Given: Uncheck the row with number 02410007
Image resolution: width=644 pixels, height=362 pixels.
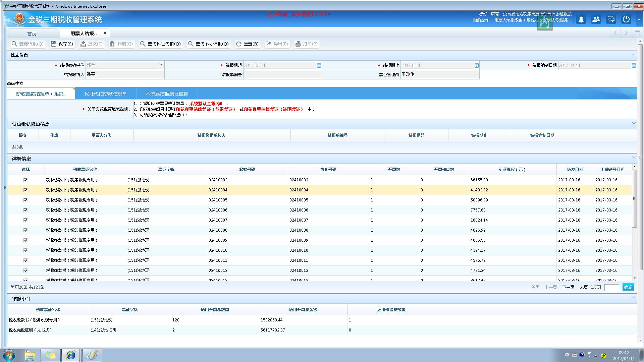Looking at the screenshot, I should pyautogui.click(x=25, y=220).
